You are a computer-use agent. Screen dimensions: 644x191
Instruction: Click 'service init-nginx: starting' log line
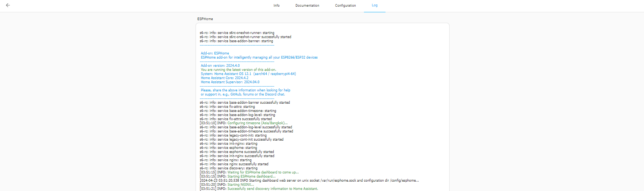click(228, 144)
